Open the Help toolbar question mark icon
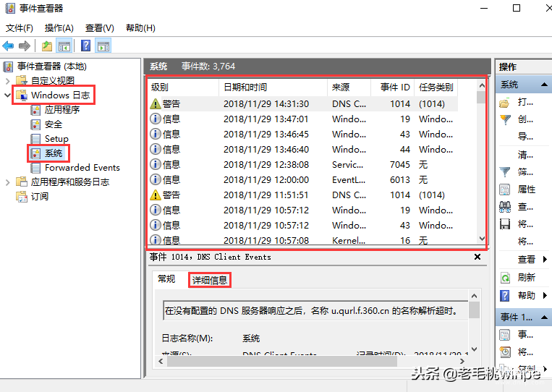This screenshot has height=392, width=552. point(85,46)
